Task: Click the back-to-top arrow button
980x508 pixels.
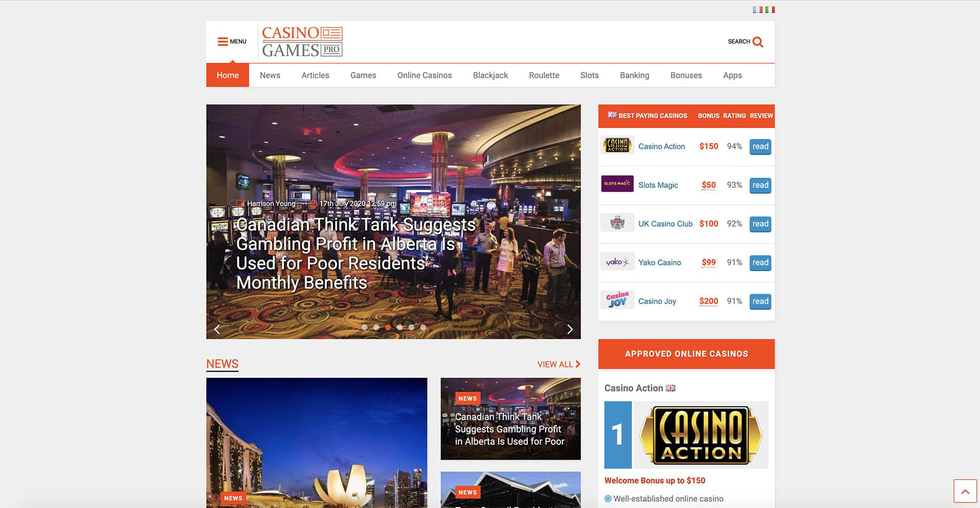Action: pos(965,491)
